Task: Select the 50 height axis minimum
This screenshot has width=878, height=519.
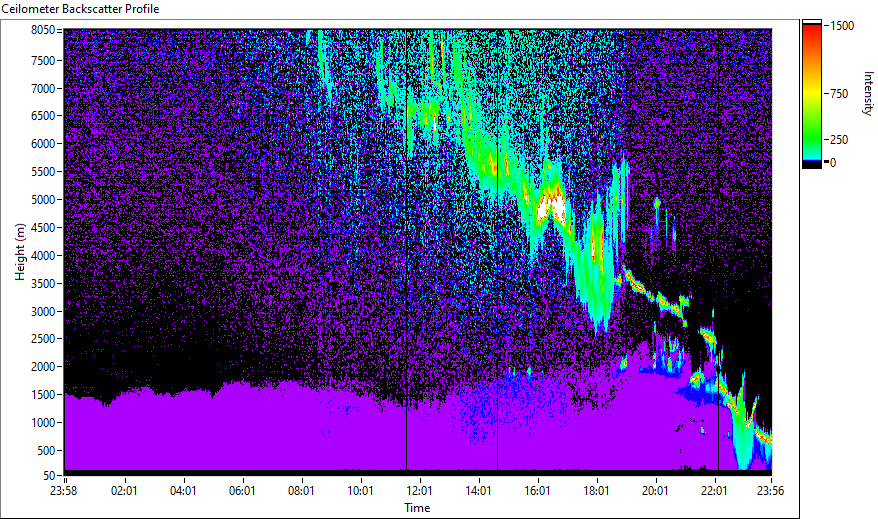Action: (x=49, y=476)
